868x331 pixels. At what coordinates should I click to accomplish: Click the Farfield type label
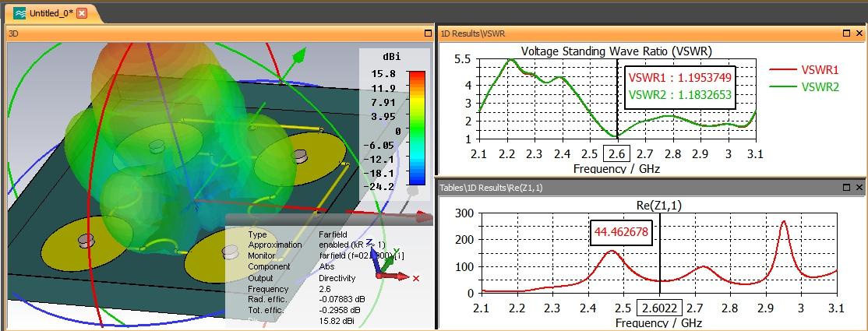point(333,234)
